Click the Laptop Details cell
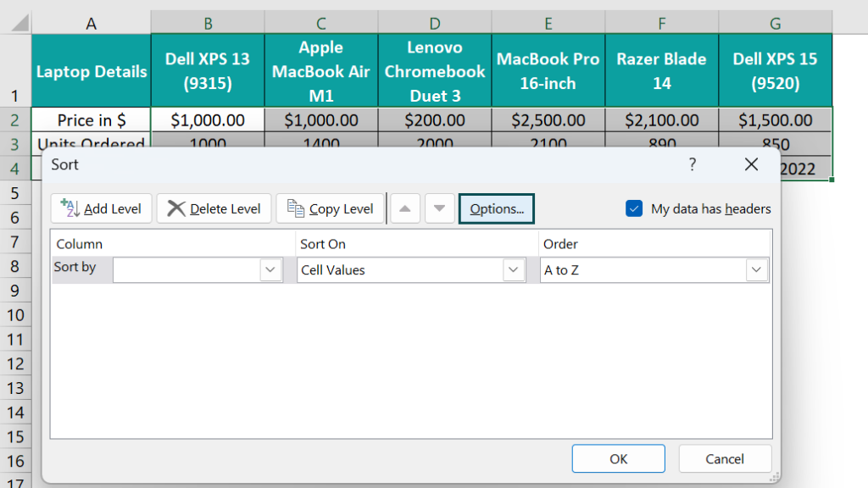The width and height of the screenshot is (868, 488). pos(92,71)
